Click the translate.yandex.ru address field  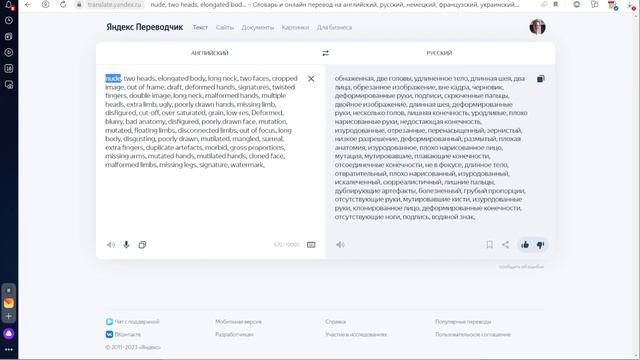click(x=115, y=4)
